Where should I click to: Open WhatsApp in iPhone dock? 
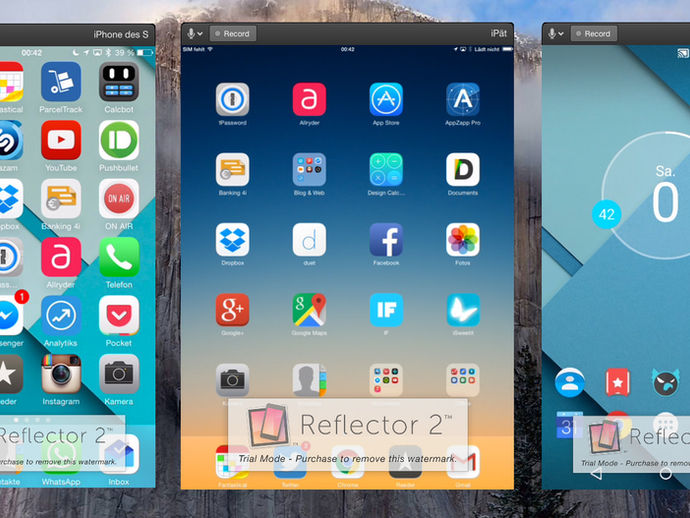[61, 454]
